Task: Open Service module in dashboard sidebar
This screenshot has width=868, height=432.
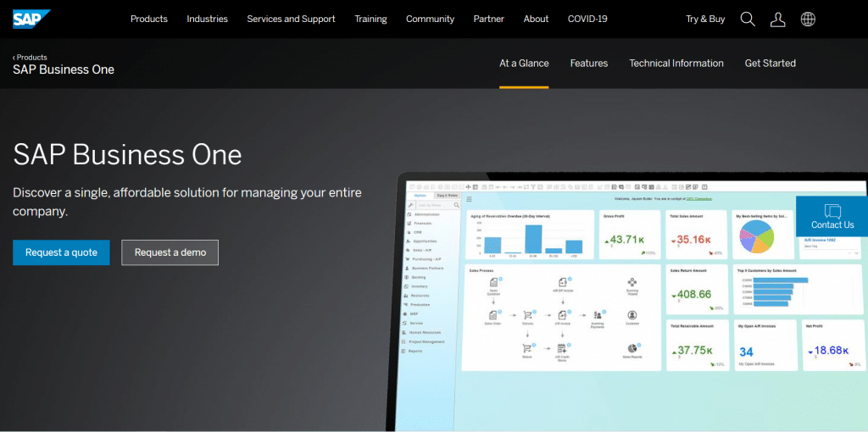Action: tap(416, 323)
